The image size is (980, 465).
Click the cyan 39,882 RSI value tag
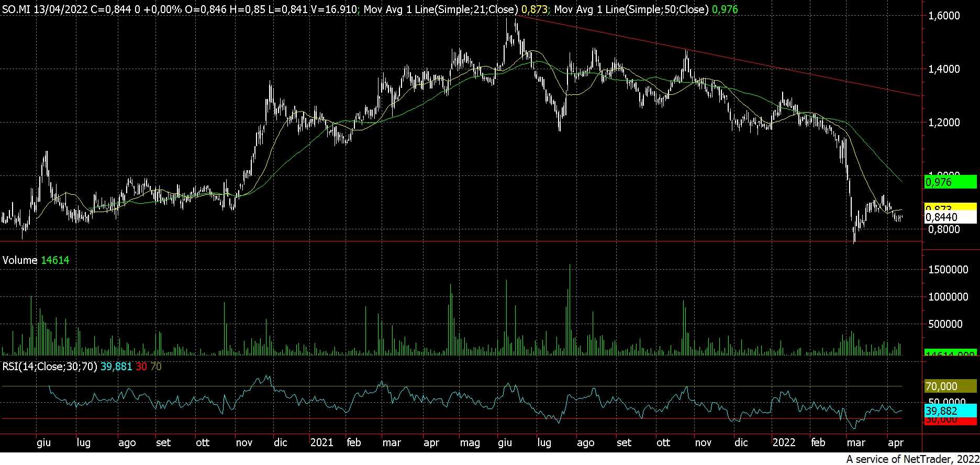tap(950, 411)
